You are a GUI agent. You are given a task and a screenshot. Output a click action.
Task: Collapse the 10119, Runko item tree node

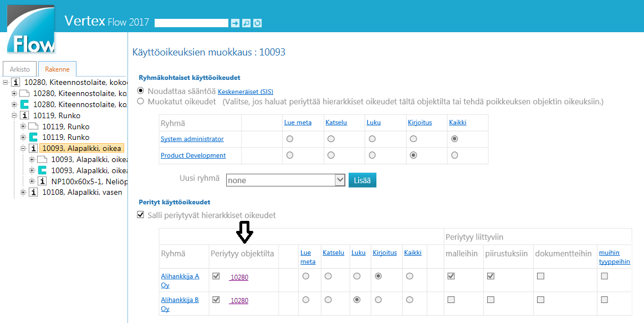pyautogui.click(x=14, y=116)
